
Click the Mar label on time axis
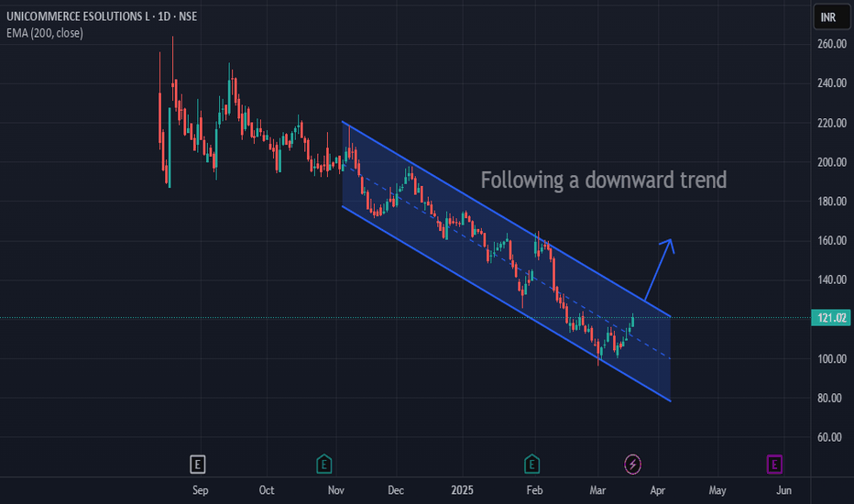click(x=598, y=490)
